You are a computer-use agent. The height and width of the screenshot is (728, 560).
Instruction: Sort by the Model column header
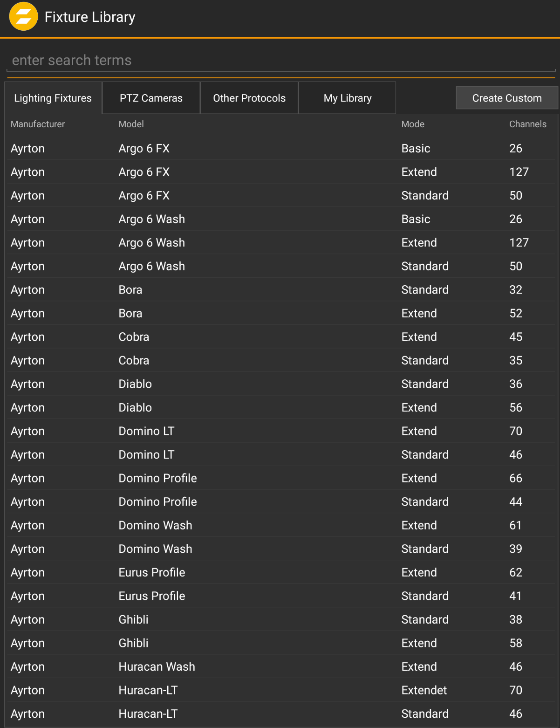pyautogui.click(x=131, y=124)
